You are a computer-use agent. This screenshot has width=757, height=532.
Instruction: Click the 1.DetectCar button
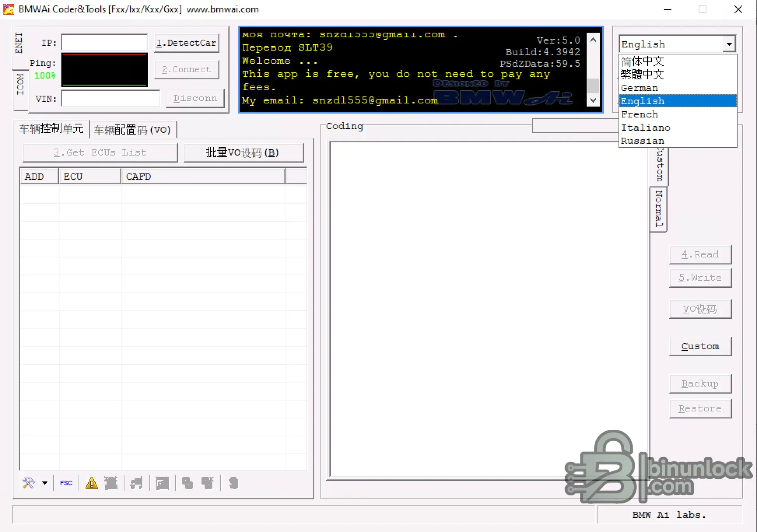tap(186, 43)
